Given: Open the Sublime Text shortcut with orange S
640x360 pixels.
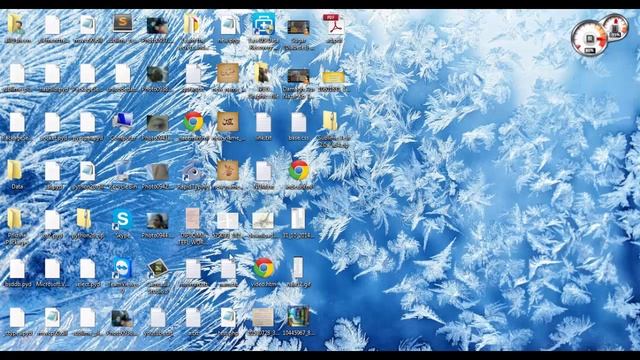Looking at the screenshot, I should 122,24.
